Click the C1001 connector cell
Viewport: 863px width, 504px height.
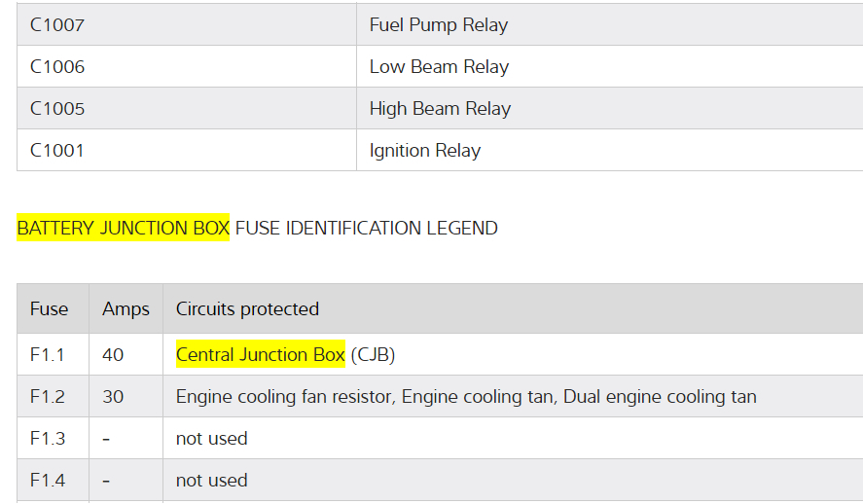(57, 151)
